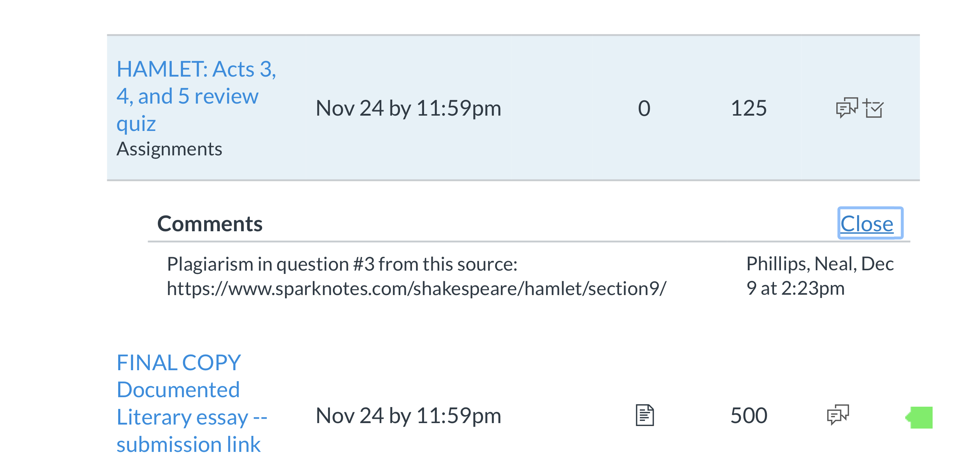Click the 'submission link' text of the essay title
The width and height of the screenshot is (980, 453).
[188, 444]
